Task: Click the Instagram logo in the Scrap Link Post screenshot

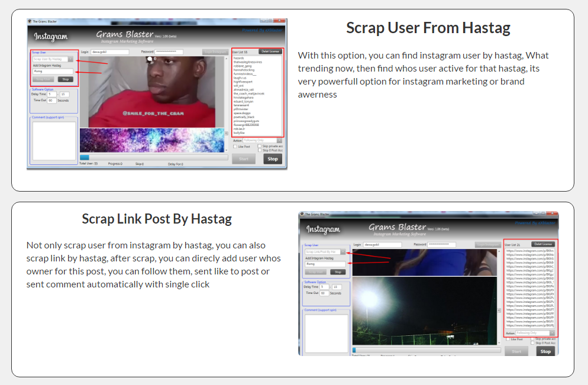Action: click(x=323, y=229)
